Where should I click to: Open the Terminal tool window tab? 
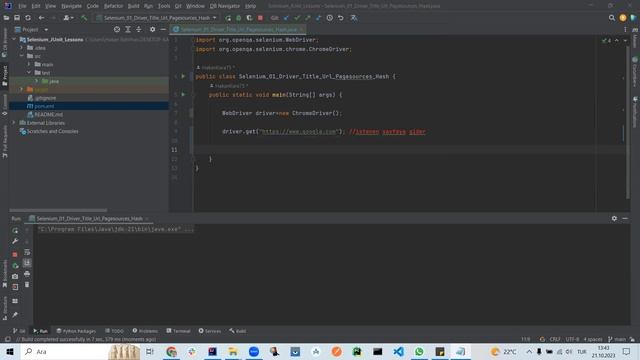(x=178, y=331)
